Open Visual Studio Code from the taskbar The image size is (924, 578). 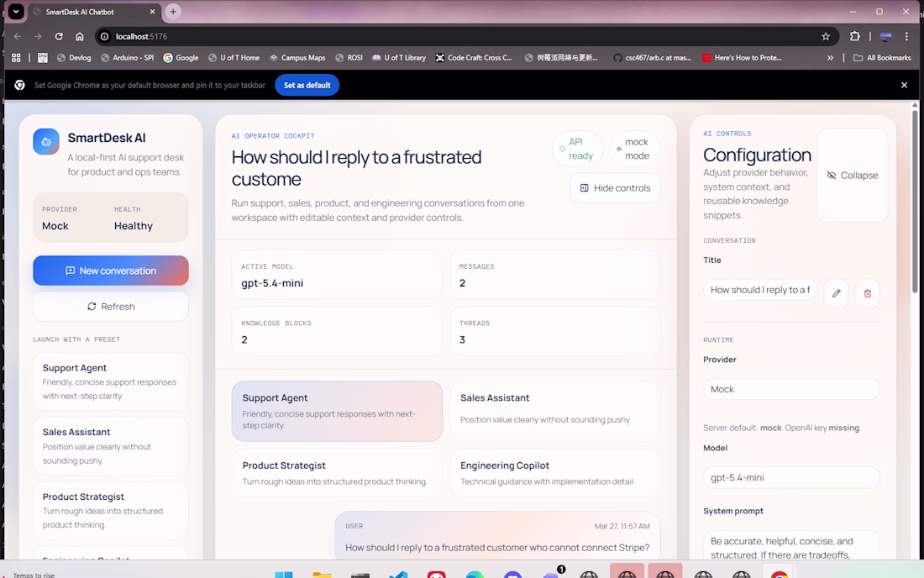(x=398, y=574)
